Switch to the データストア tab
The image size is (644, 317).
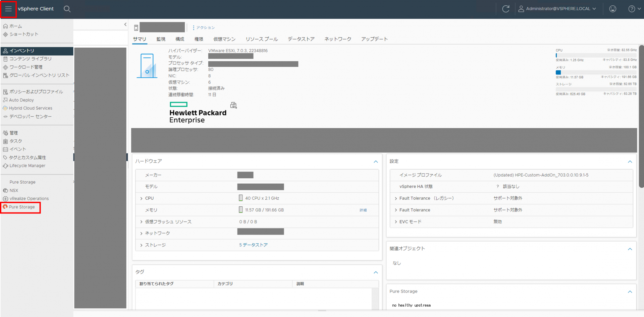301,39
